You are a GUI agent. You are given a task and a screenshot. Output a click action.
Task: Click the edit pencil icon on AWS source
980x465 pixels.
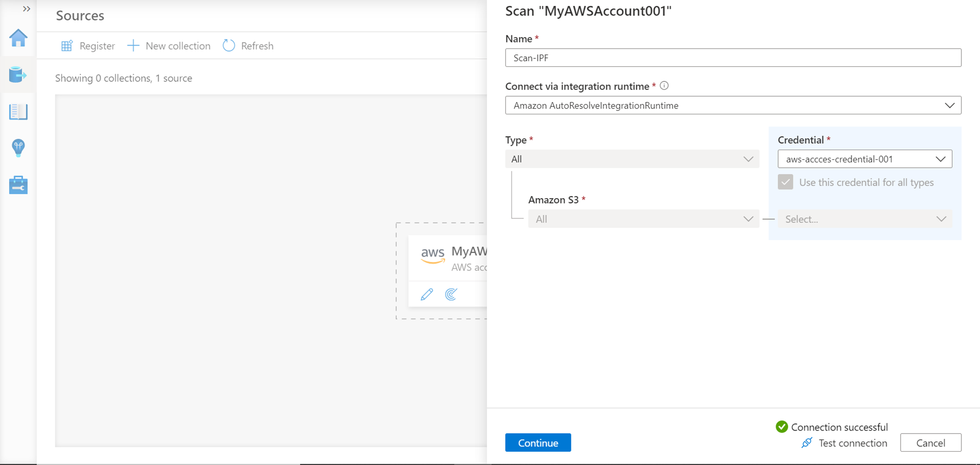tap(427, 294)
